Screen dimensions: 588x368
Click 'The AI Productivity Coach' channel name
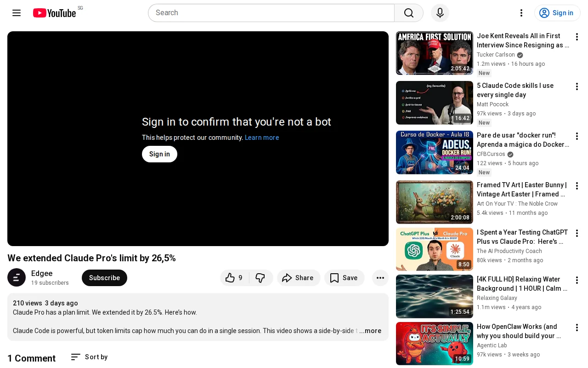(509, 251)
